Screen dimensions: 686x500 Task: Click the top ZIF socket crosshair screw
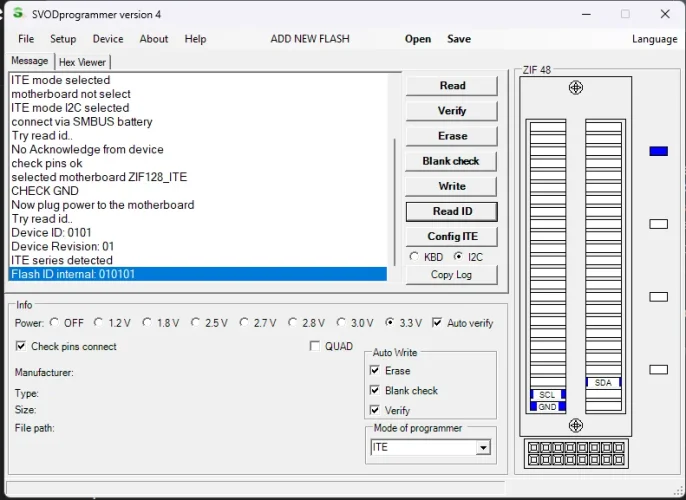click(575, 87)
